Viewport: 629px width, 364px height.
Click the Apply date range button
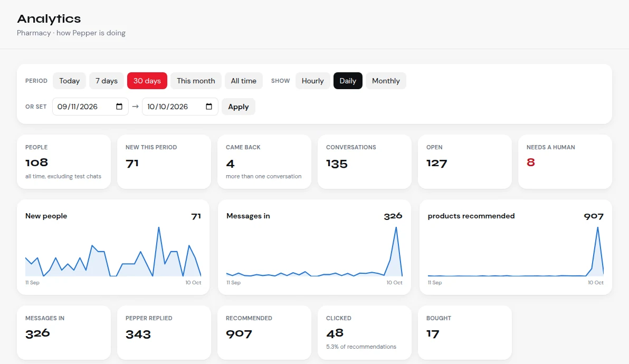[x=239, y=107]
